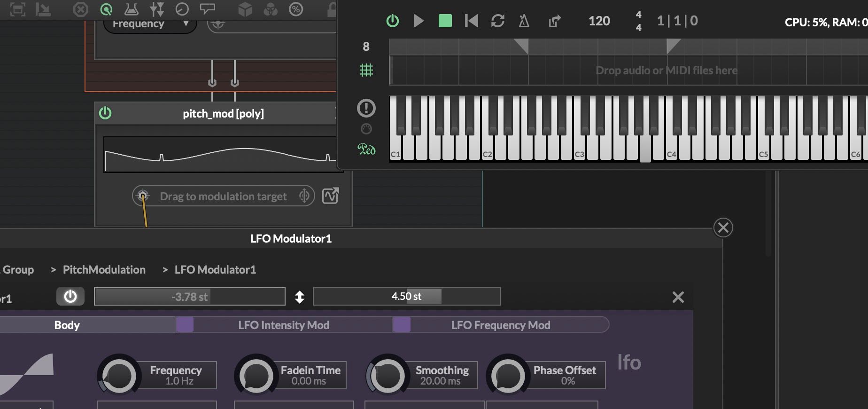Click the comment speech bubble icon
Viewport: 868px width, 409px height.
[x=207, y=9]
